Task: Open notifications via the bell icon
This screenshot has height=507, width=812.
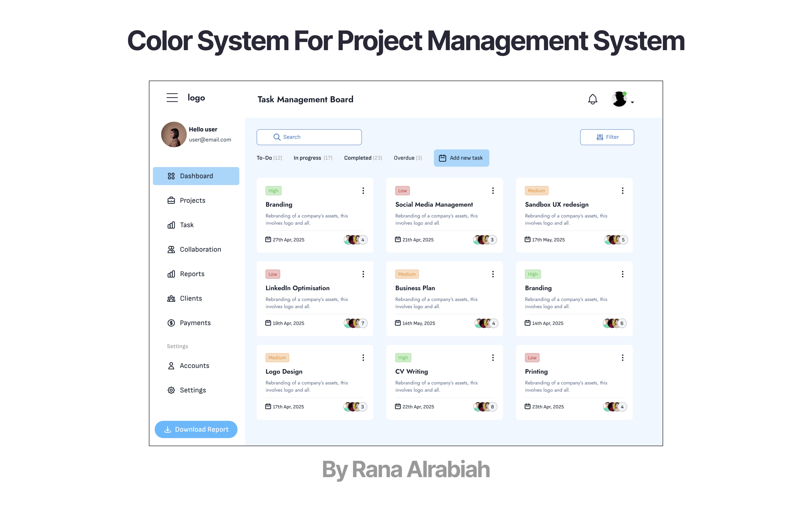Action: coord(593,99)
